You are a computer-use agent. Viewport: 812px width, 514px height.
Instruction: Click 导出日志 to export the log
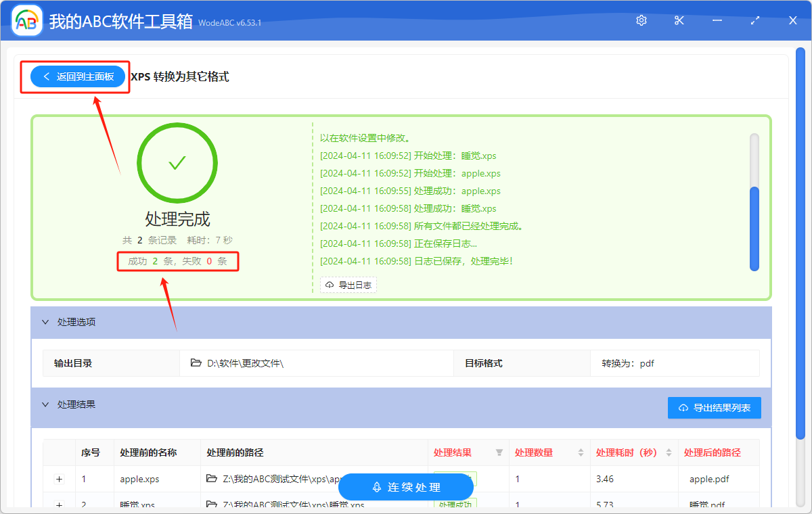pyautogui.click(x=348, y=285)
